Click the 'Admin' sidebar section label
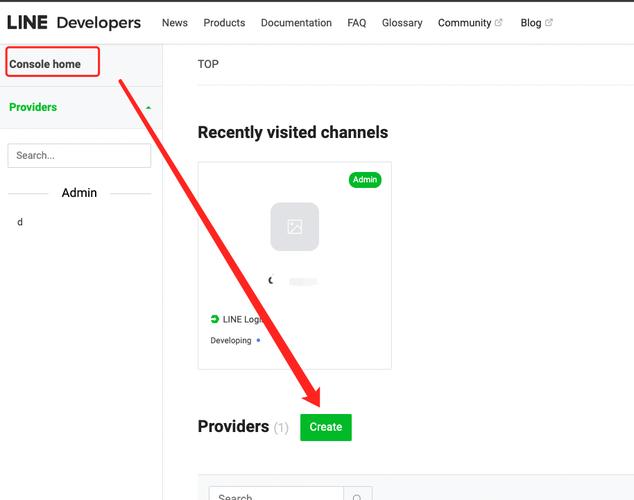The width and height of the screenshot is (634, 500). [79, 193]
